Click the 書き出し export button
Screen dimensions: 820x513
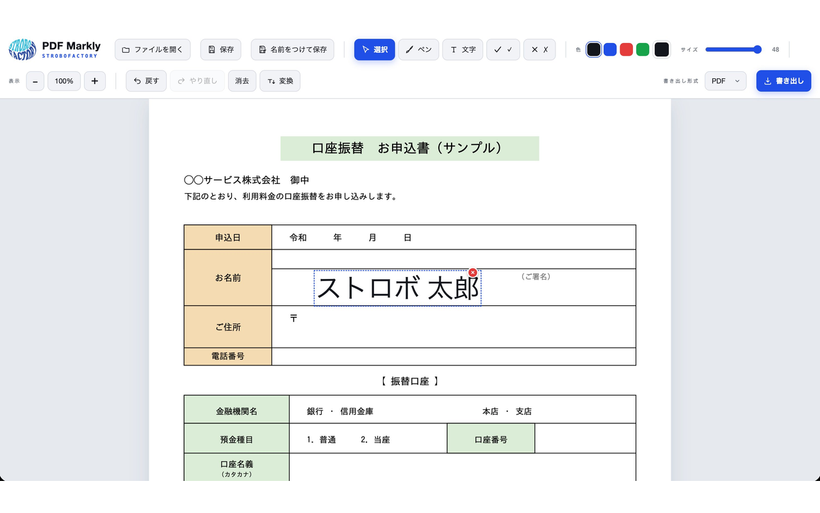(x=783, y=81)
